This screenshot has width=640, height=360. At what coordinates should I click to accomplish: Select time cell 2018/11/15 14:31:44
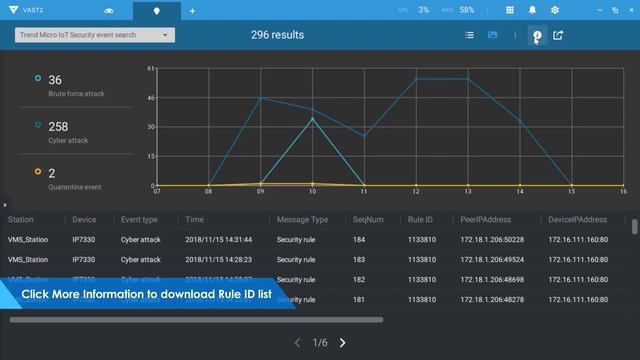pos(218,240)
